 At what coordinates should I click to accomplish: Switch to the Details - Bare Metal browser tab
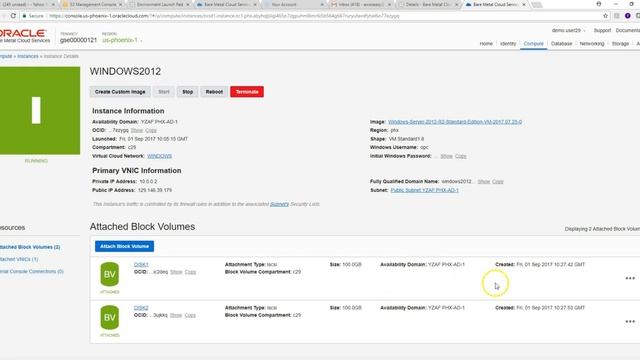tap(428, 4)
